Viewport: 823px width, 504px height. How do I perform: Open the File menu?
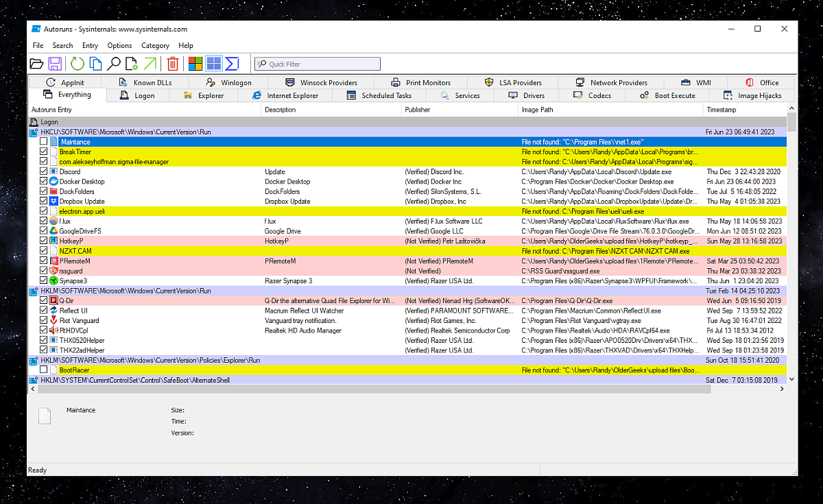38,45
